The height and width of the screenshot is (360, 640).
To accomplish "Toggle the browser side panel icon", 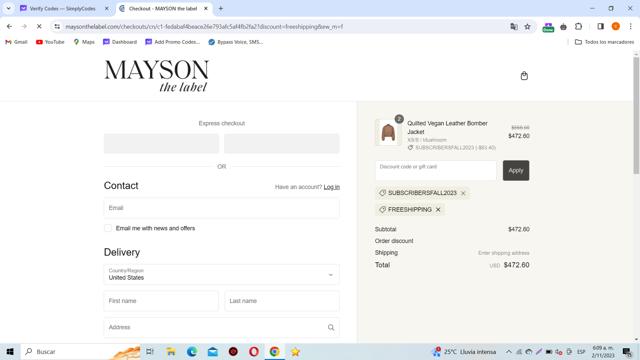I will [600, 27].
